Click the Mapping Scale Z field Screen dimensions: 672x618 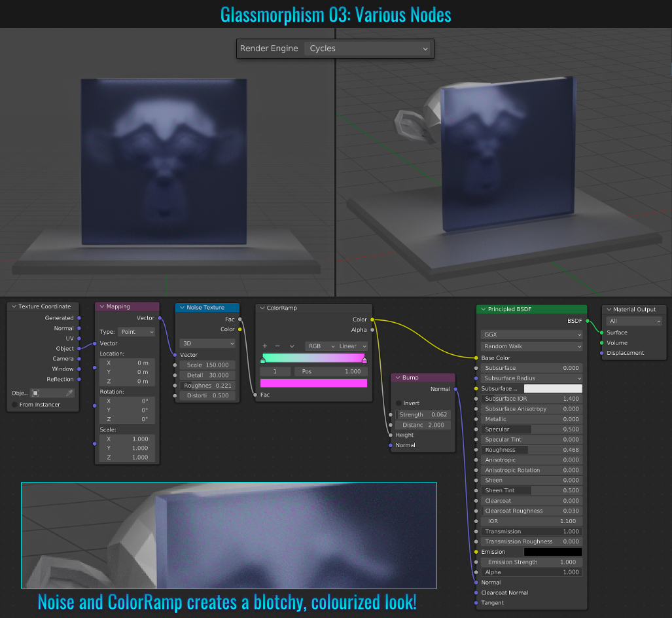tap(128, 457)
